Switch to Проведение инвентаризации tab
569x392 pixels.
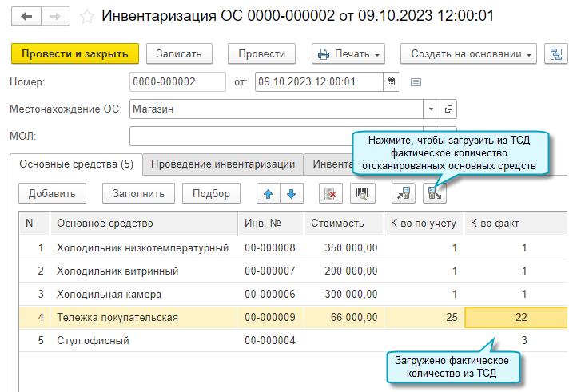pos(223,164)
